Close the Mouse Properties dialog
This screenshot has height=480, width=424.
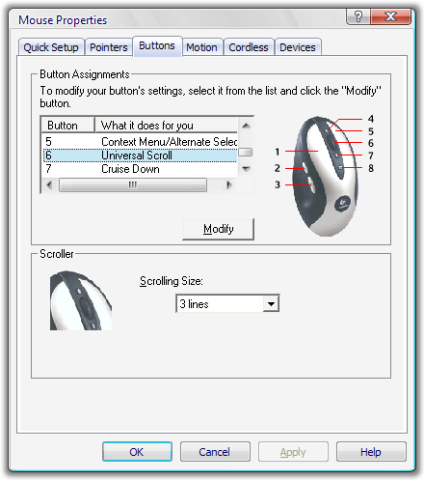(390, 16)
